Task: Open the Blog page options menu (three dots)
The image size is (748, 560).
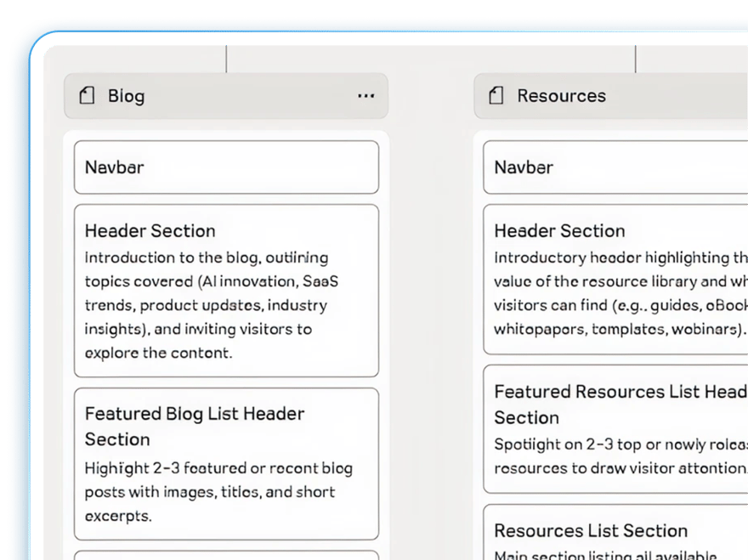Action: [x=365, y=96]
